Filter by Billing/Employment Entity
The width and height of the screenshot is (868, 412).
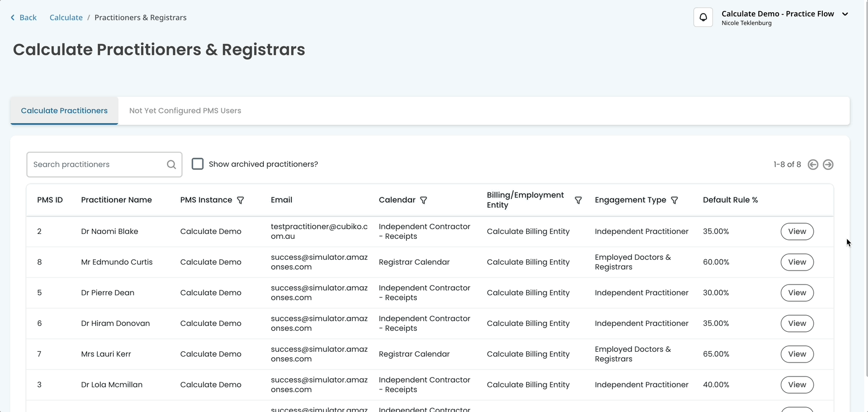tap(578, 200)
